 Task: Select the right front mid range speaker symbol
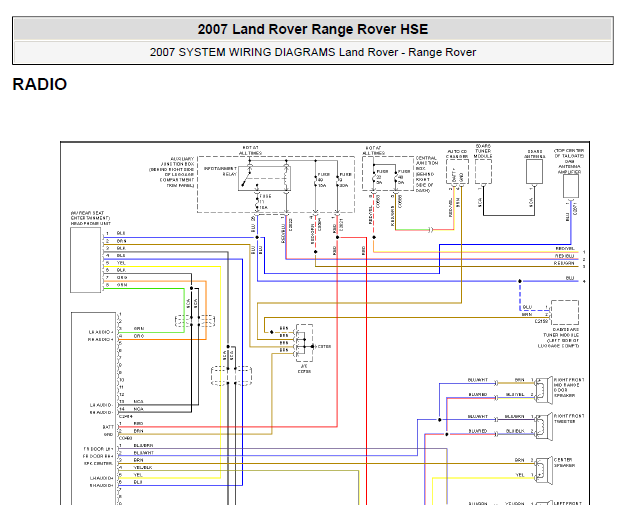click(544, 389)
